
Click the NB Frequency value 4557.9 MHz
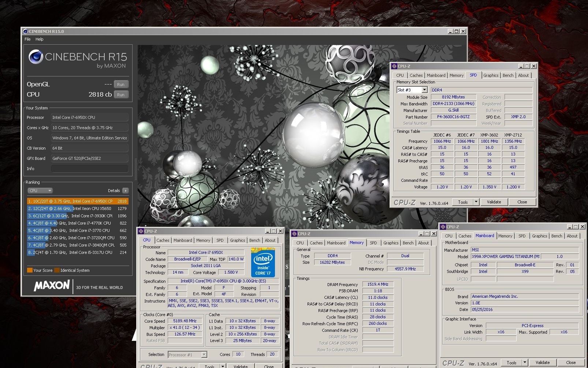tap(405, 269)
